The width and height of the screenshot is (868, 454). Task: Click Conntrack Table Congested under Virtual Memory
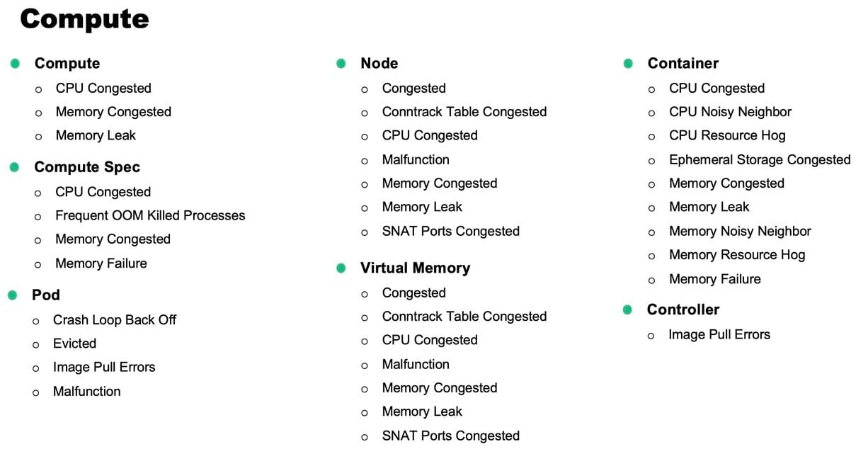464,317
